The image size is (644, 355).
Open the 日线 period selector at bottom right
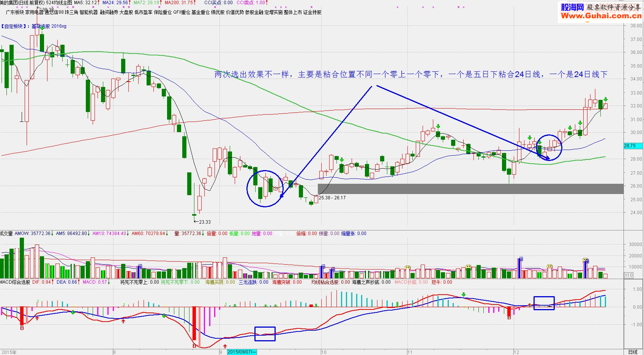pos(633,352)
